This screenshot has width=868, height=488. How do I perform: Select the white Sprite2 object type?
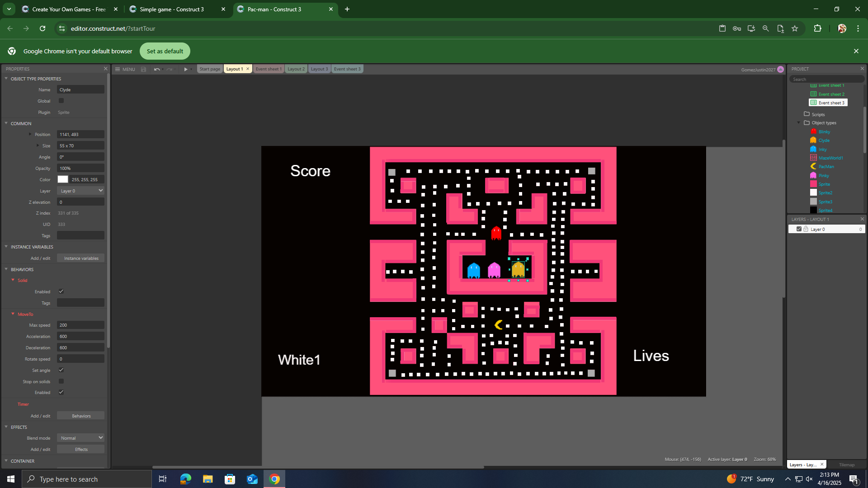click(825, 193)
